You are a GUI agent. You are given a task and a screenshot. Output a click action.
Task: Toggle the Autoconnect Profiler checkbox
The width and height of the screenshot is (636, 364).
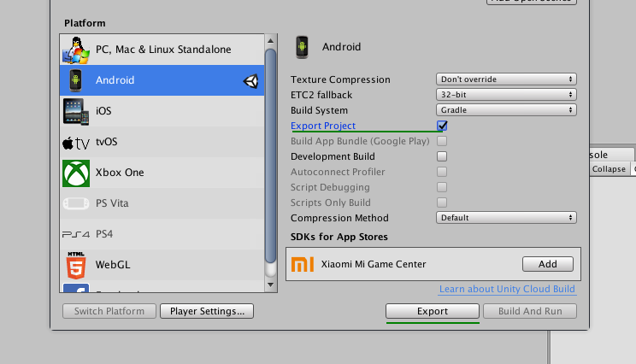(x=442, y=172)
